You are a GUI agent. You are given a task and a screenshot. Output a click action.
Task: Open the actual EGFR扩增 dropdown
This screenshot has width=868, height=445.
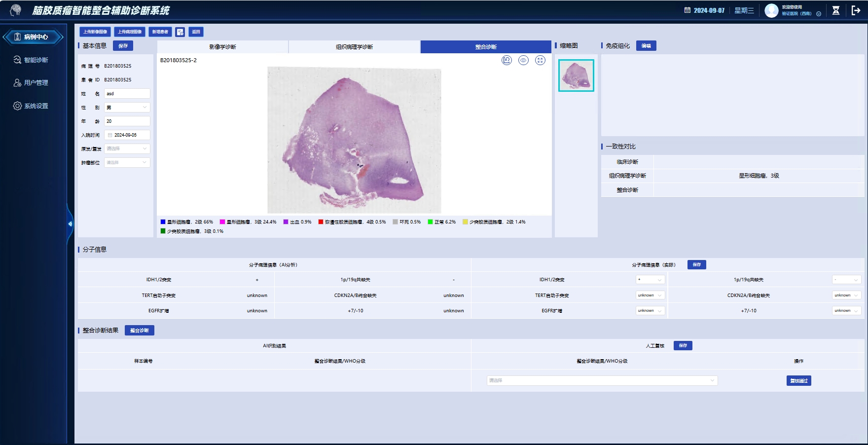651,311
